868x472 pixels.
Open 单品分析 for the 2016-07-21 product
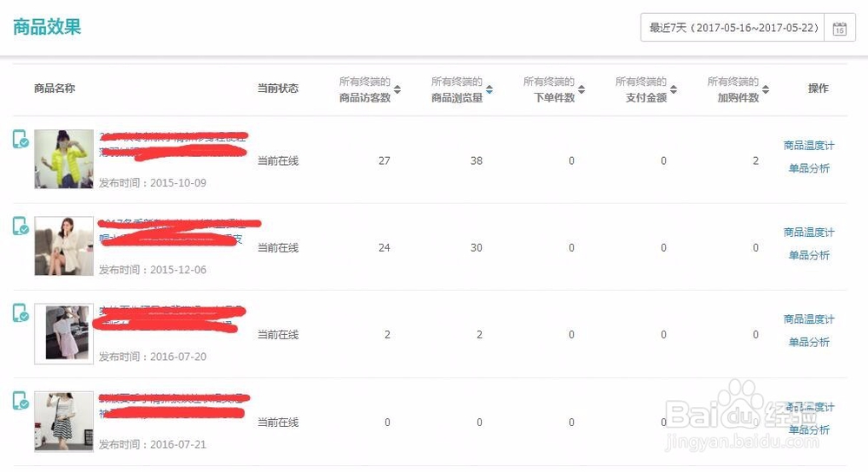click(809, 429)
